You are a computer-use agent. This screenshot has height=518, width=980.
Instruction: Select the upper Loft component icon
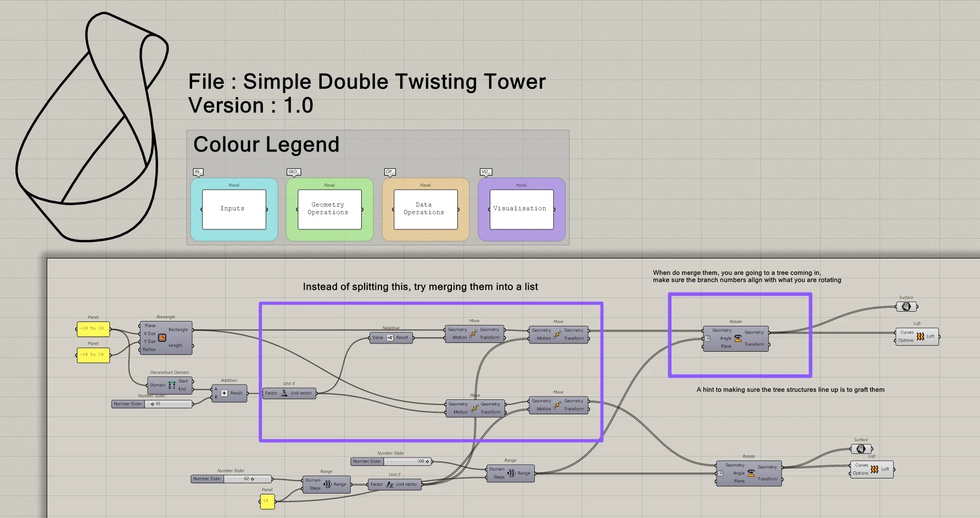coord(920,336)
